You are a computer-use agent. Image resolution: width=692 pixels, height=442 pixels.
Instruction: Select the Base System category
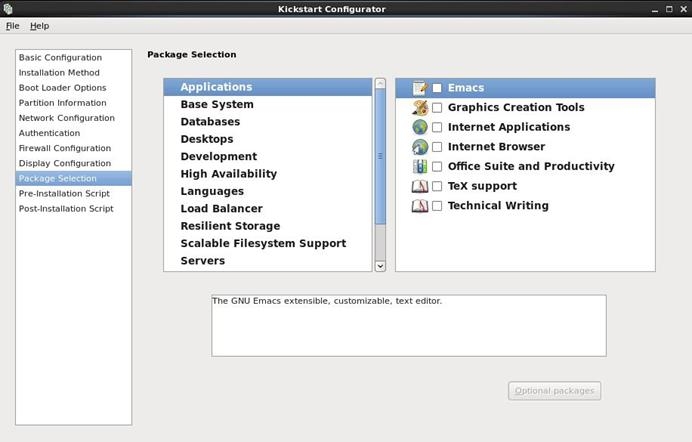[x=268, y=105]
